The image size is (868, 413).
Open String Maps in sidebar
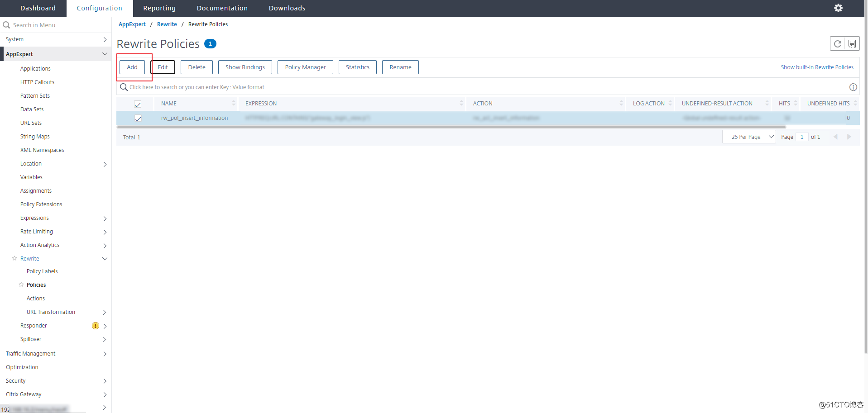coord(35,137)
